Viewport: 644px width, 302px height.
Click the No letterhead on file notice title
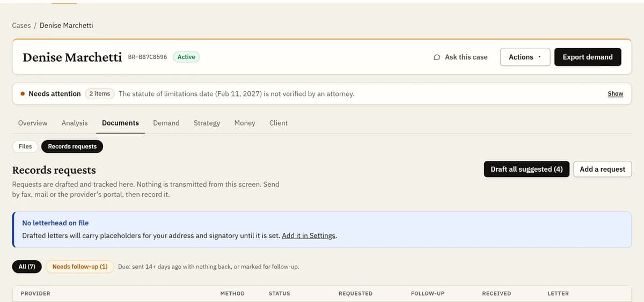[x=55, y=223]
